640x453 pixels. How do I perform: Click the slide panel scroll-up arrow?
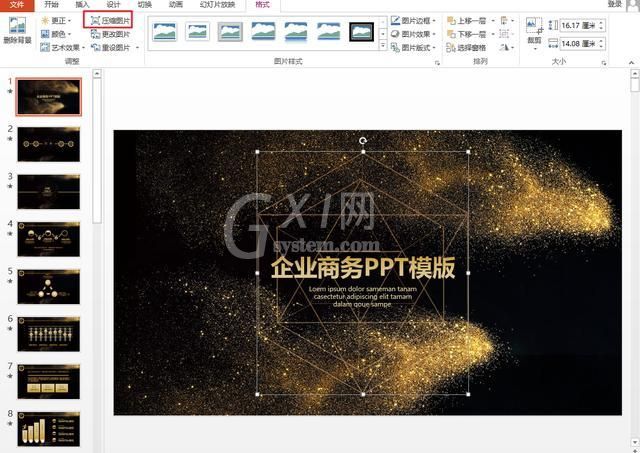97,74
